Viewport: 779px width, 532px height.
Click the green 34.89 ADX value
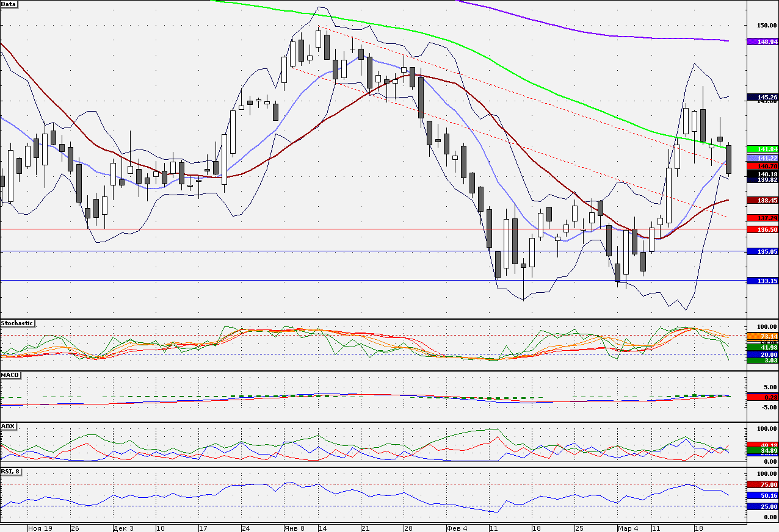762,450
